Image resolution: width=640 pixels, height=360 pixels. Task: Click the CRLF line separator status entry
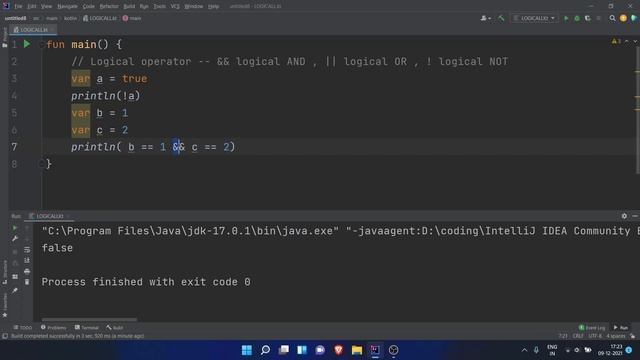[578, 336]
